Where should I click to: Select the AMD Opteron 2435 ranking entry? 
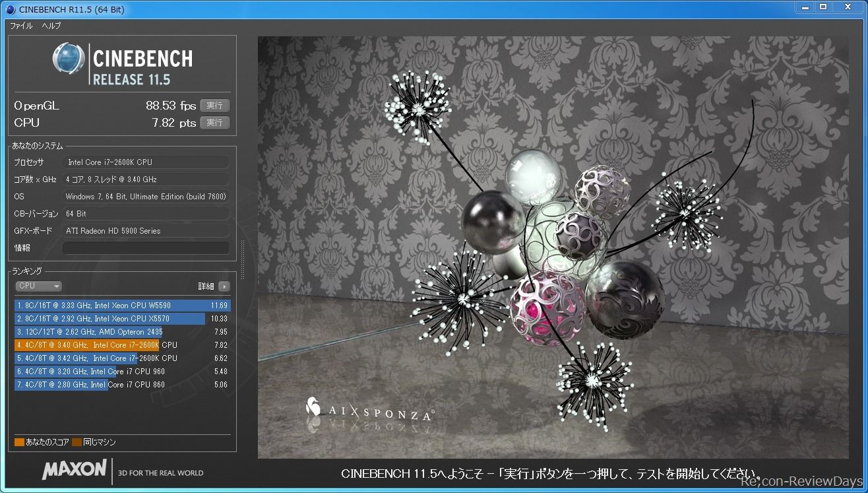pos(122,332)
